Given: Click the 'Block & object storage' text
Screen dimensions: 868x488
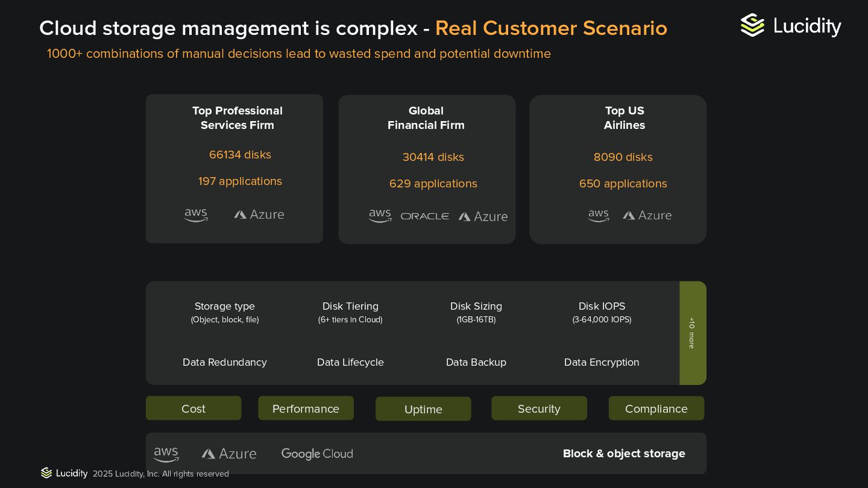Looking at the screenshot, I should (624, 454).
